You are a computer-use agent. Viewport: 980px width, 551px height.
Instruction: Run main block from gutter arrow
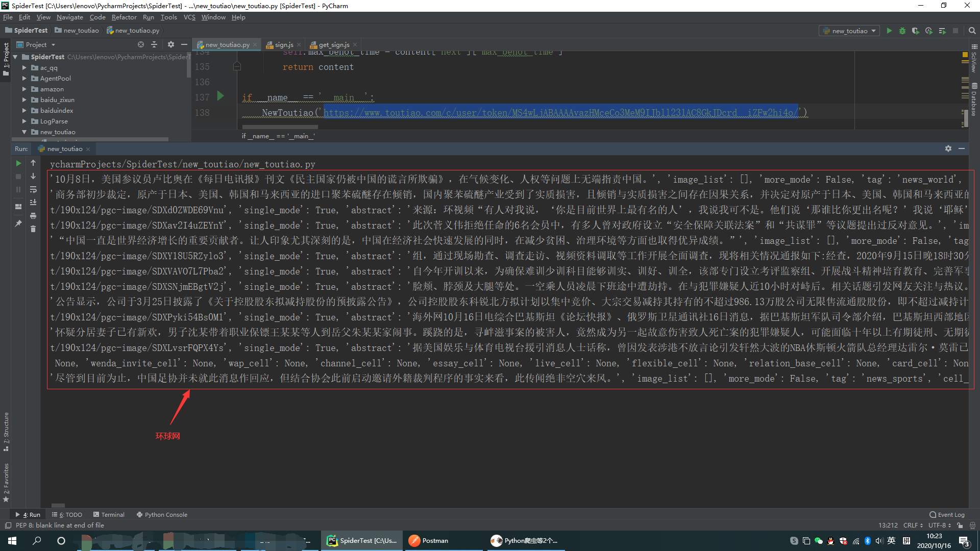click(x=220, y=96)
